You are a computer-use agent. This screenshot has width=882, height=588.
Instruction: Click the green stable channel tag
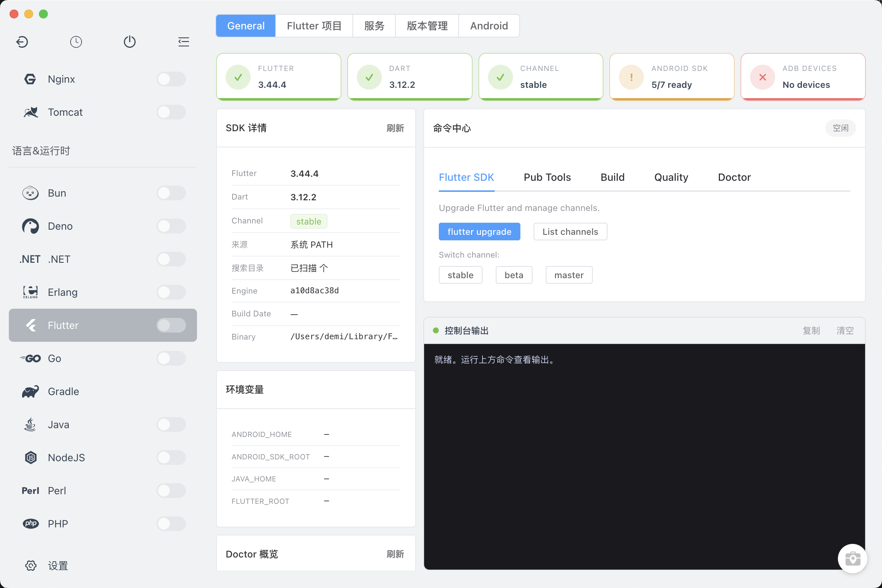pyautogui.click(x=309, y=221)
